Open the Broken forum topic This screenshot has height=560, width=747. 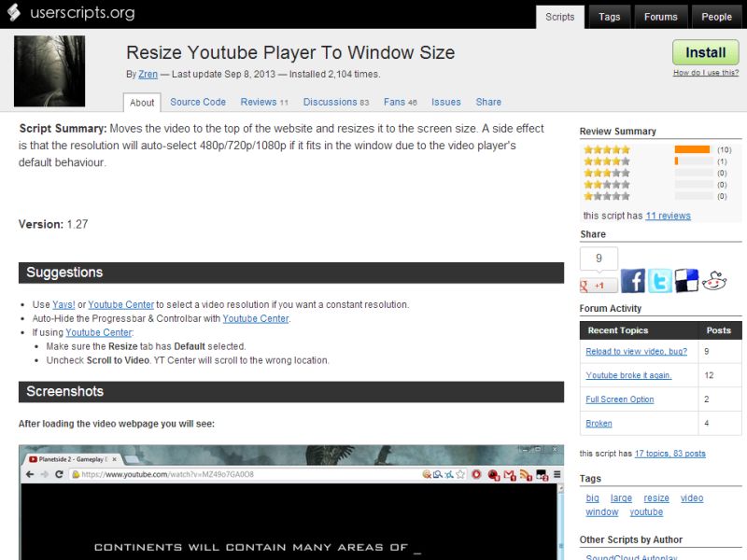[599, 424]
